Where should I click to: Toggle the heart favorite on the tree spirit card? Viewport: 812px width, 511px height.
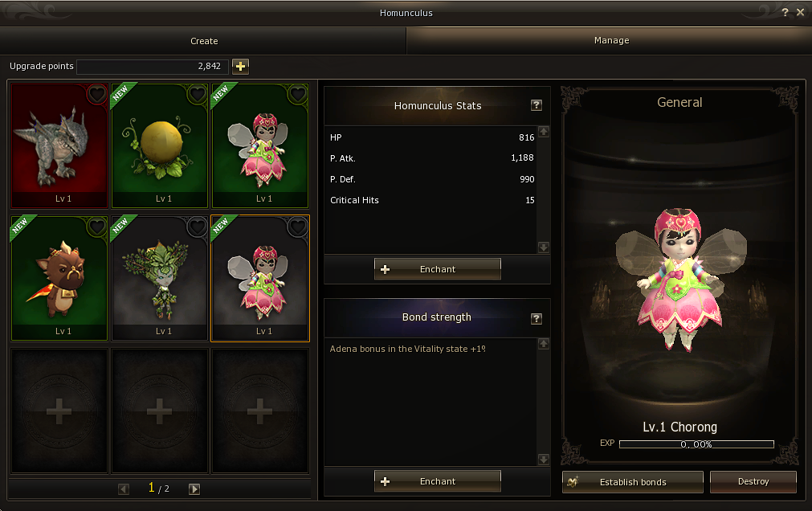click(198, 227)
